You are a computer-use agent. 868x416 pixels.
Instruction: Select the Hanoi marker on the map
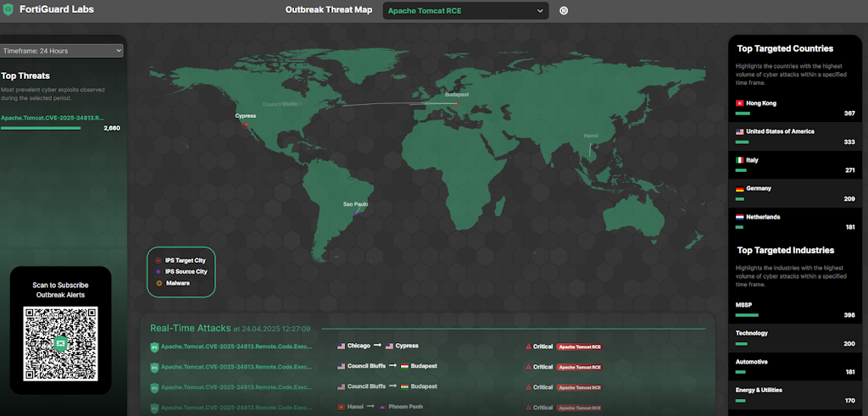pyautogui.click(x=590, y=145)
